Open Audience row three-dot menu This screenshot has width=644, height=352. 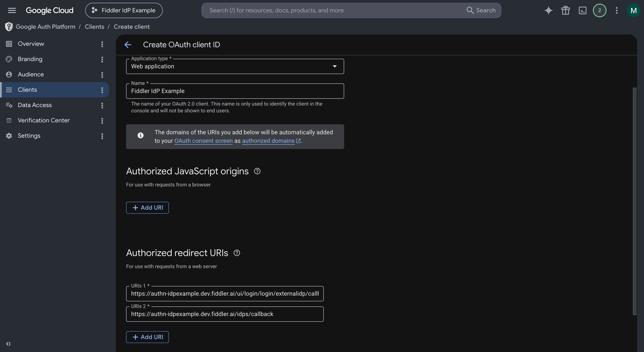pyautogui.click(x=102, y=75)
